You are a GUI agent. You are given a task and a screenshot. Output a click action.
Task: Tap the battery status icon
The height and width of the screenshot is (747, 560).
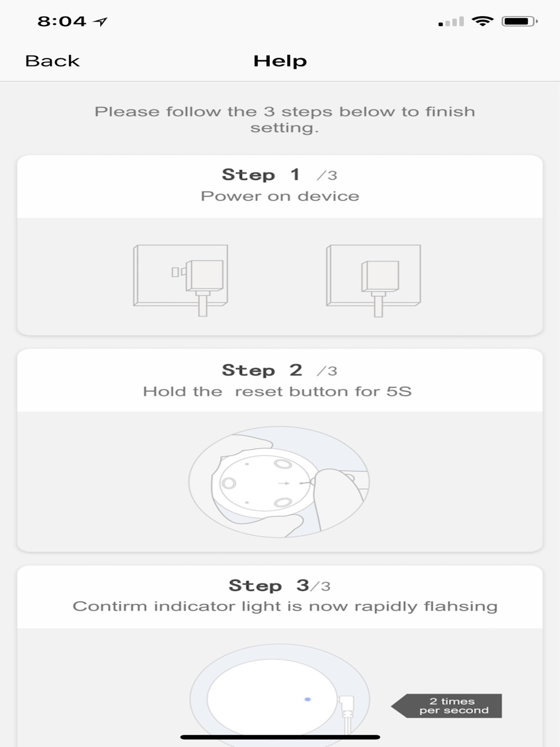point(519,21)
